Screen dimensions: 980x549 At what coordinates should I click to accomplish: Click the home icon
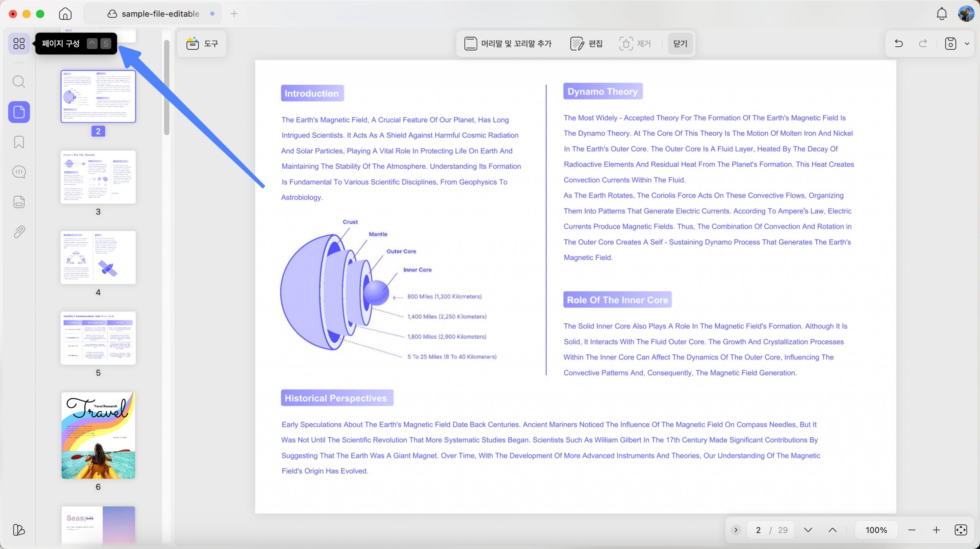65,14
